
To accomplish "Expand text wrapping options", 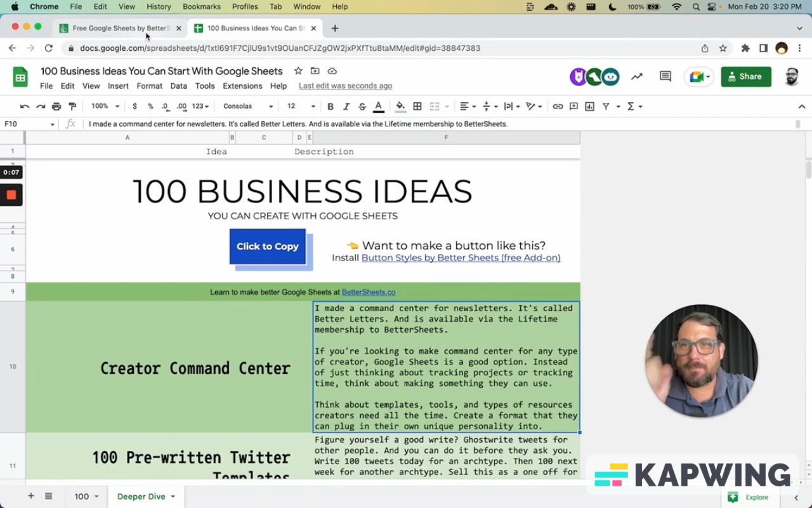I will pyautogui.click(x=512, y=107).
